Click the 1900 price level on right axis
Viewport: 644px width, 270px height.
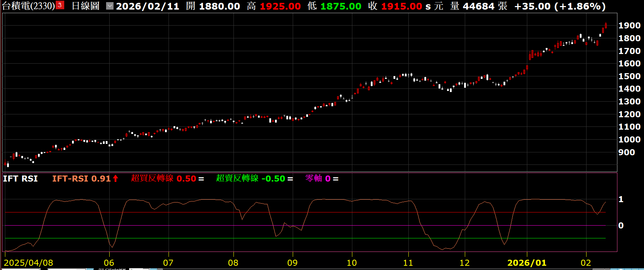pos(629,26)
